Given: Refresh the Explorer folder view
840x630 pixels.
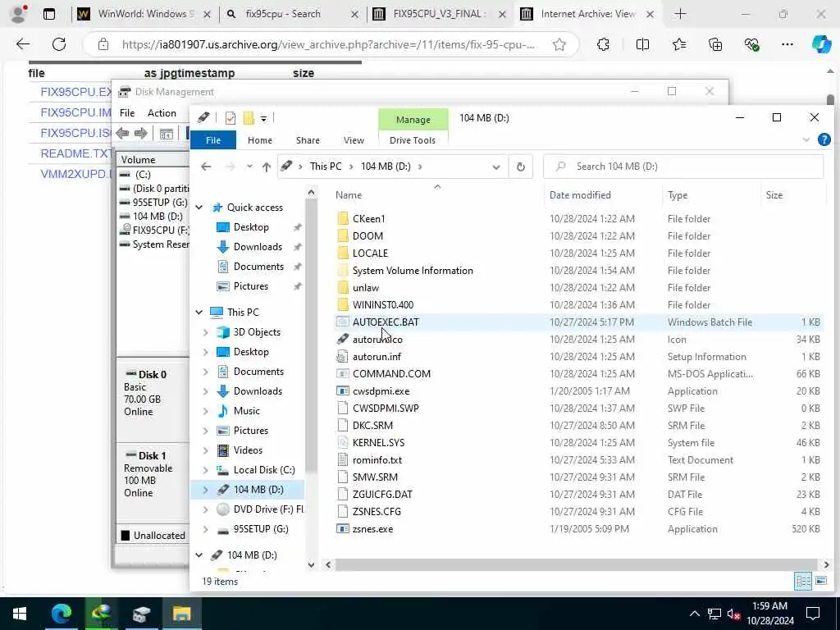Looking at the screenshot, I should click(x=521, y=167).
